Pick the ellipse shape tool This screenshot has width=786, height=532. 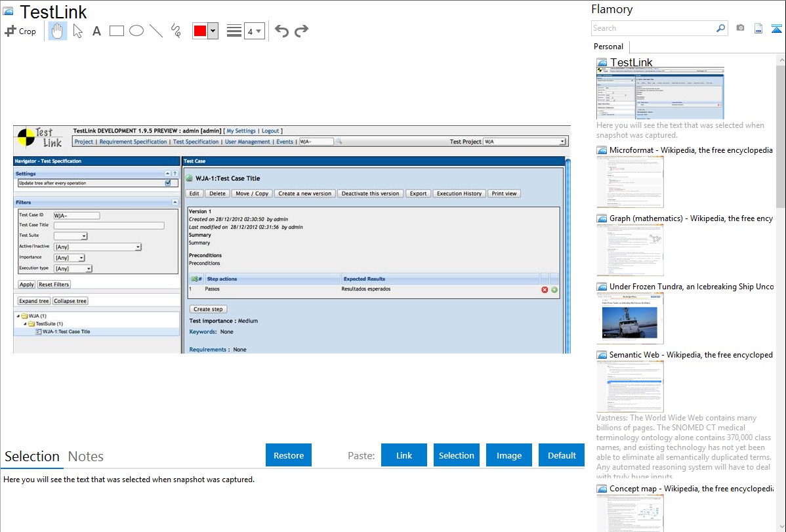[x=136, y=31]
